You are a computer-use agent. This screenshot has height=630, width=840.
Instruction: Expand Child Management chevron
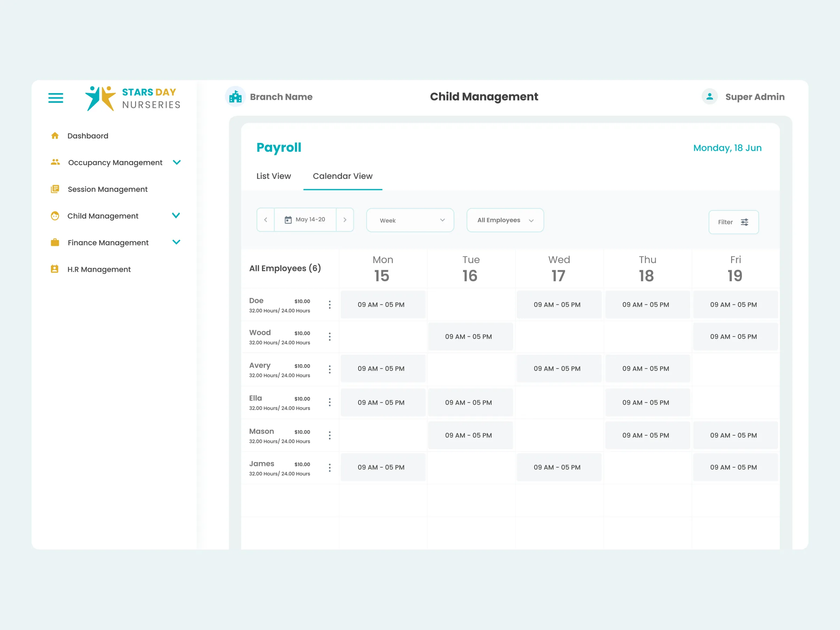[176, 215]
